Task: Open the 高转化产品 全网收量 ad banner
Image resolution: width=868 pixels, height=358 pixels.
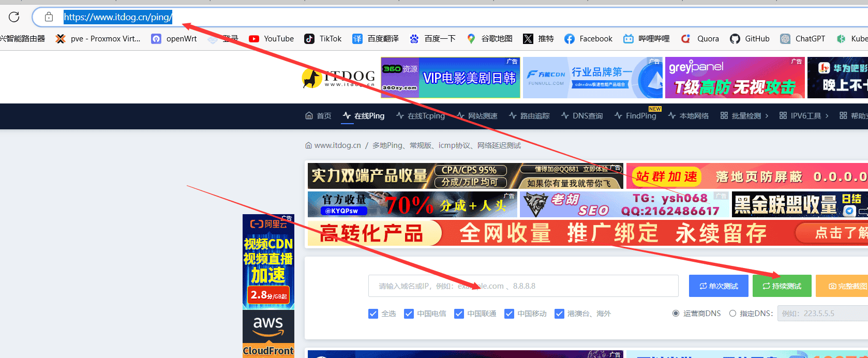Action: click(588, 233)
